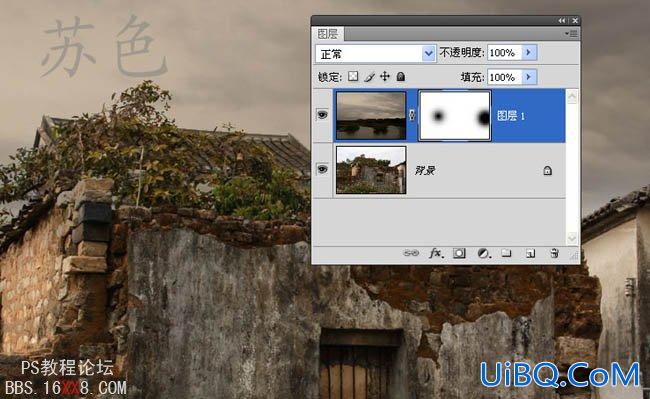Open the layers panel options menu
This screenshot has width=650, height=399.
[x=572, y=34]
